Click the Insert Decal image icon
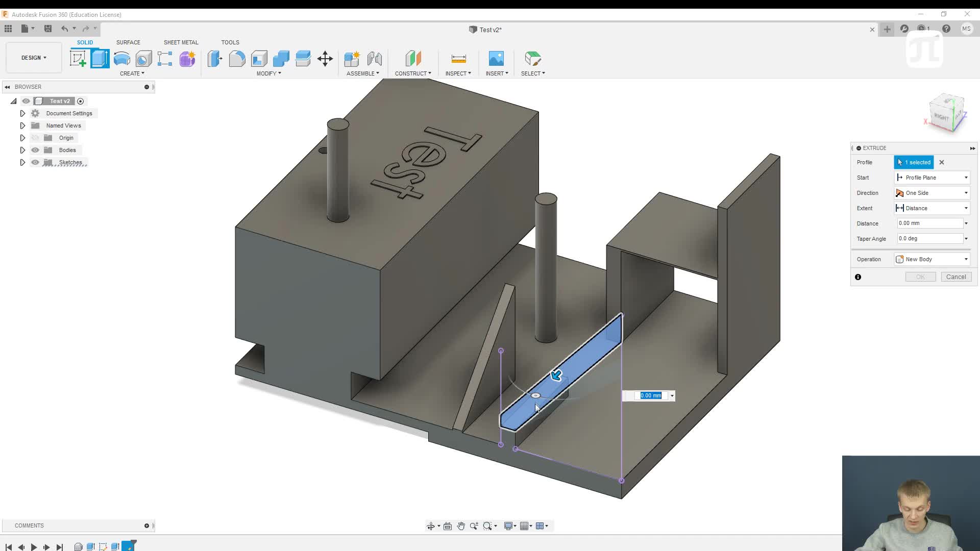Viewport: 980px width, 551px height. tap(496, 59)
